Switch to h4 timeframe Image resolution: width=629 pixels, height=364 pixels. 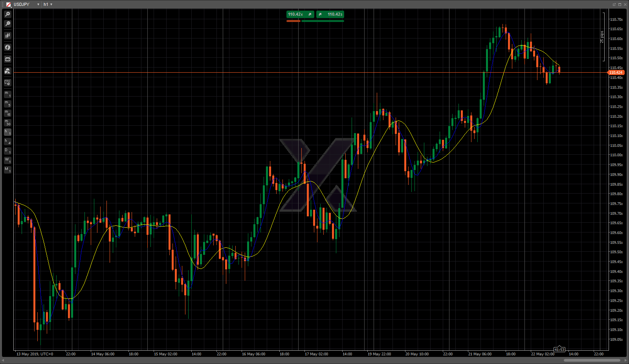(7, 141)
